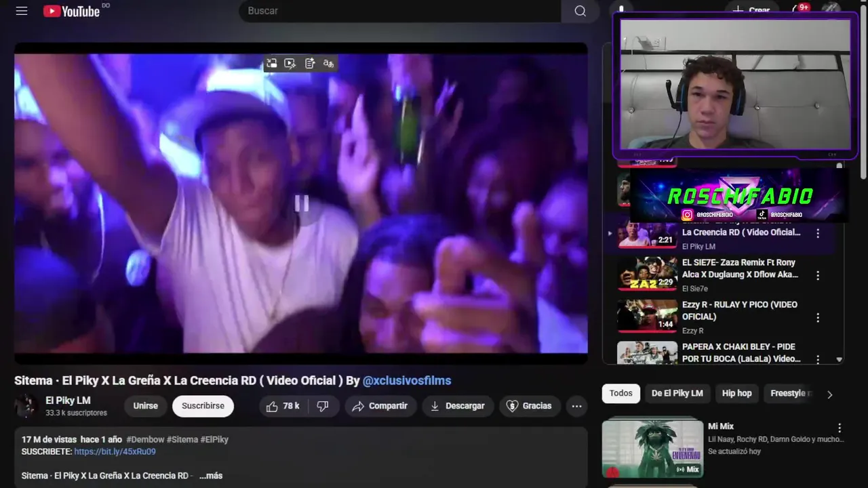This screenshot has width=868, height=488.
Task: Open El Piky LM channel avatar
Action: pyautogui.click(x=26, y=405)
